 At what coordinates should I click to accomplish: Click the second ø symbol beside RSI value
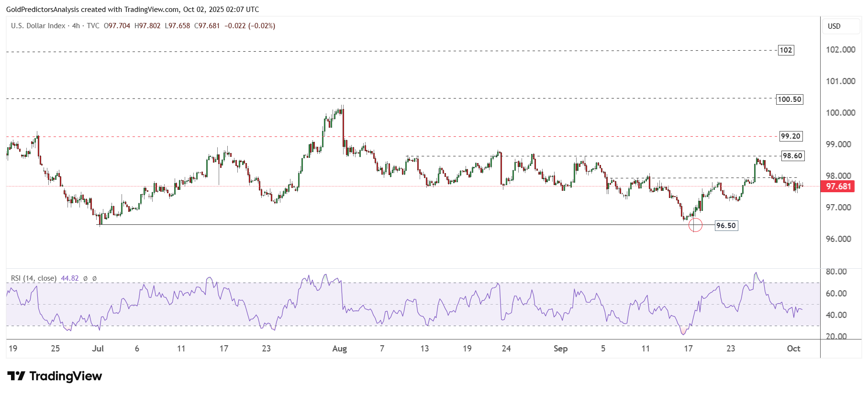click(x=94, y=278)
